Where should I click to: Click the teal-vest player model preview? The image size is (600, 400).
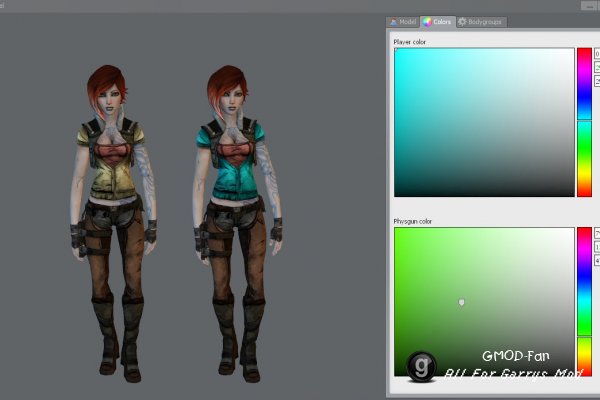click(x=237, y=224)
